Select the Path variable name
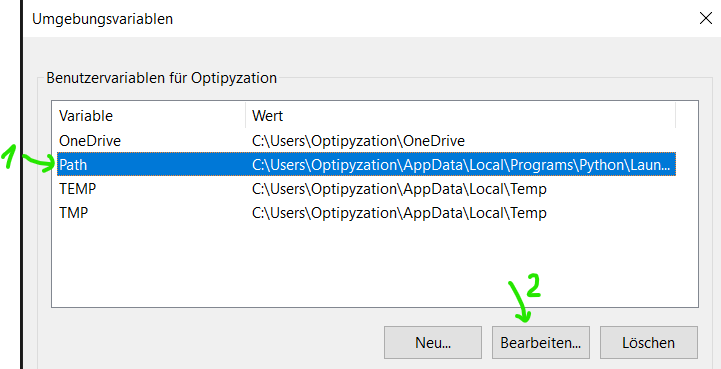The image size is (721, 369). pyautogui.click(x=73, y=164)
